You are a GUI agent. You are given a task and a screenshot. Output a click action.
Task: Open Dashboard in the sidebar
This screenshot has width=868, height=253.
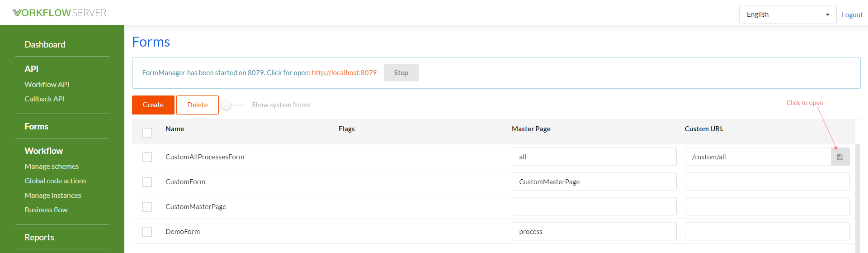tap(45, 44)
